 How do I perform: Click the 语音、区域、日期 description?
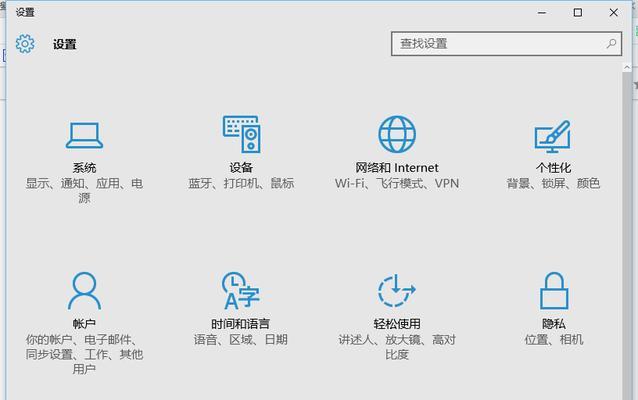point(240,339)
